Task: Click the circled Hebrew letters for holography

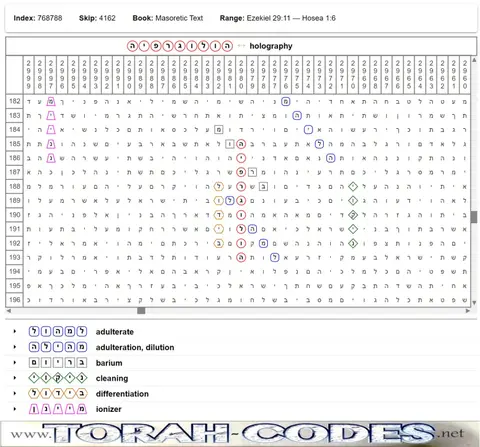Action: tap(180, 46)
